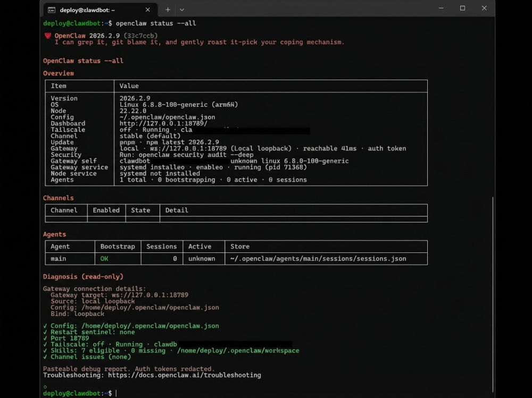This screenshot has width=532, height=398.
Task: Click 'Gateway target: ws://127.0.0.1:18789' line
Action: (x=119, y=295)
